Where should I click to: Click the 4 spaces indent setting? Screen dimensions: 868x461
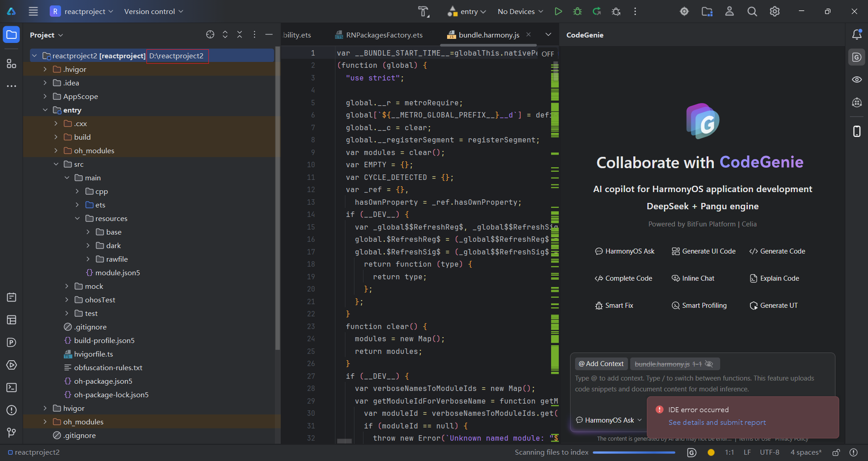806,452
